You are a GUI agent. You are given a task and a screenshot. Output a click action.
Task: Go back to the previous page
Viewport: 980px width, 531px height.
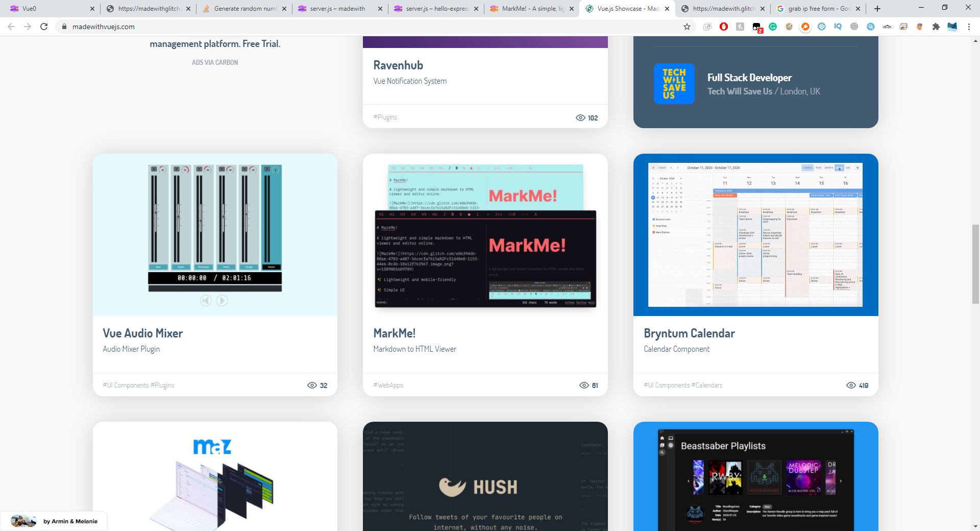pos(11,27)
